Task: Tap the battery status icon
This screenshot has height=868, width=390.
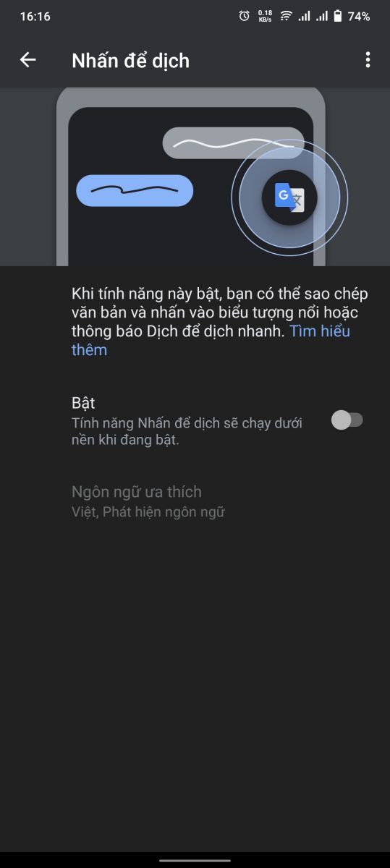Action: click(338, 16)
